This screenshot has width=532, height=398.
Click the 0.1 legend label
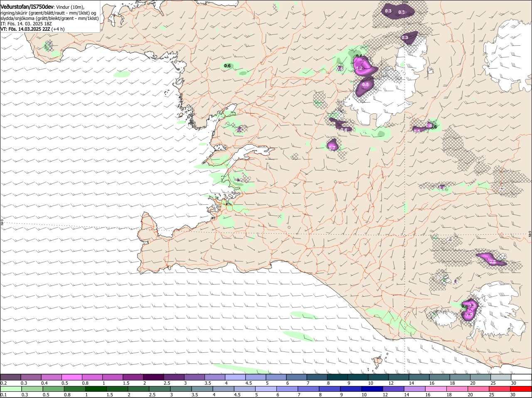point(3,395)
